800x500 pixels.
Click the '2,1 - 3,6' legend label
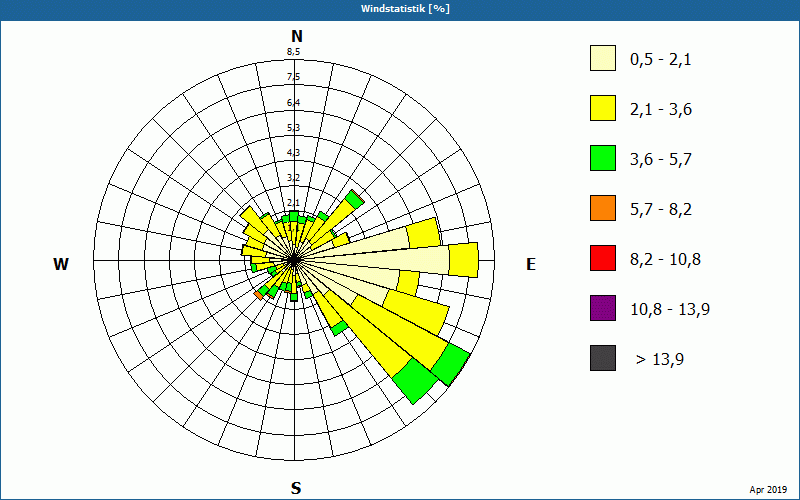661,110
